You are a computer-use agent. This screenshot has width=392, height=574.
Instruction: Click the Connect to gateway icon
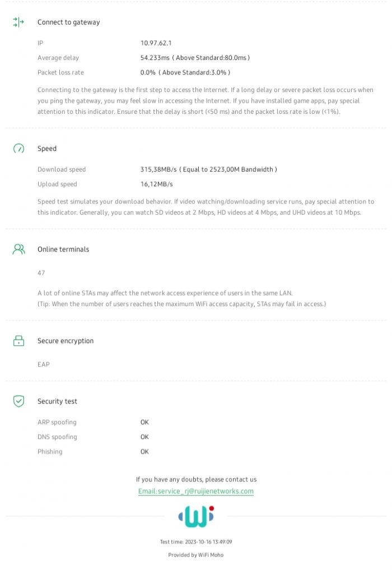(x=18, y=22)
